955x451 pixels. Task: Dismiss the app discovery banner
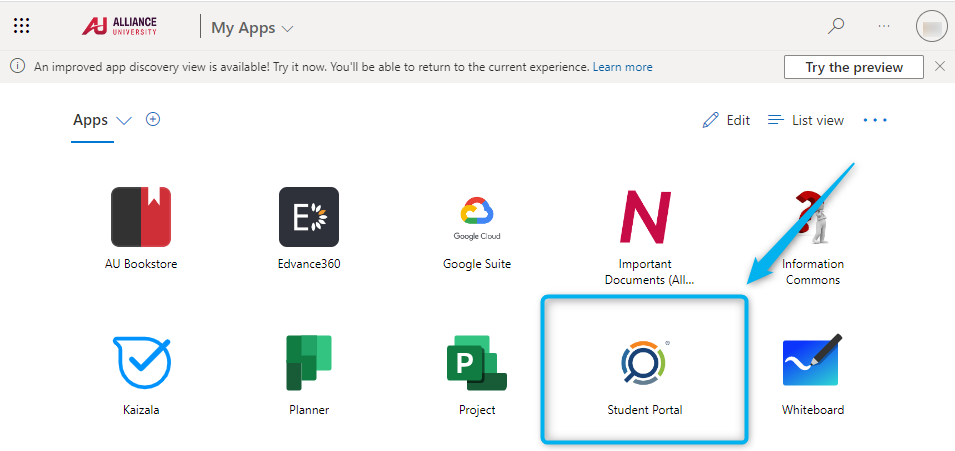click(940, 66)
